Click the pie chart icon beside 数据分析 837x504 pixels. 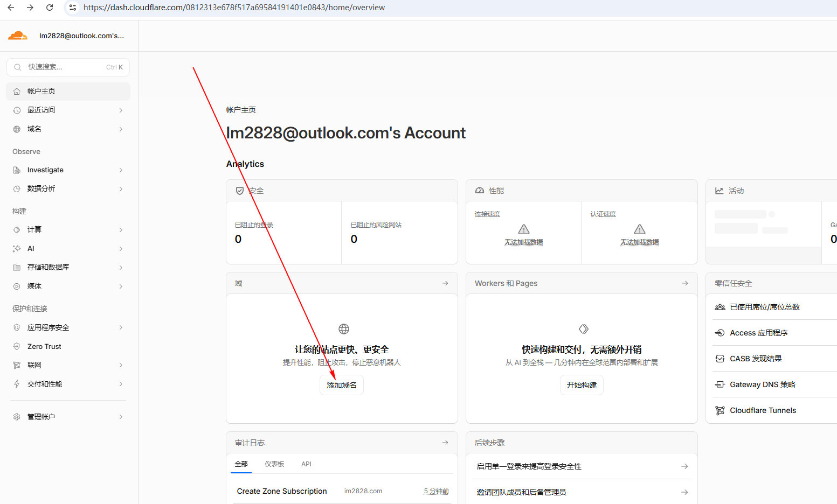(x=17, y=189)
